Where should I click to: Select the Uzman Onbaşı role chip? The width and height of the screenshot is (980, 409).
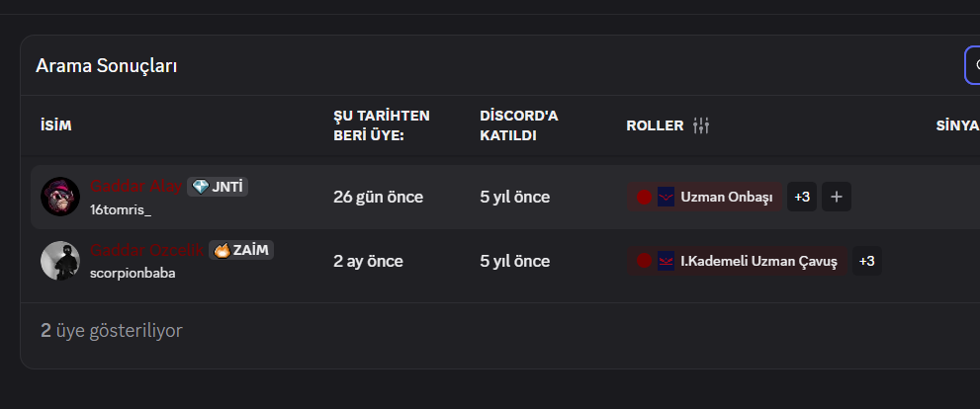[704, 198]
